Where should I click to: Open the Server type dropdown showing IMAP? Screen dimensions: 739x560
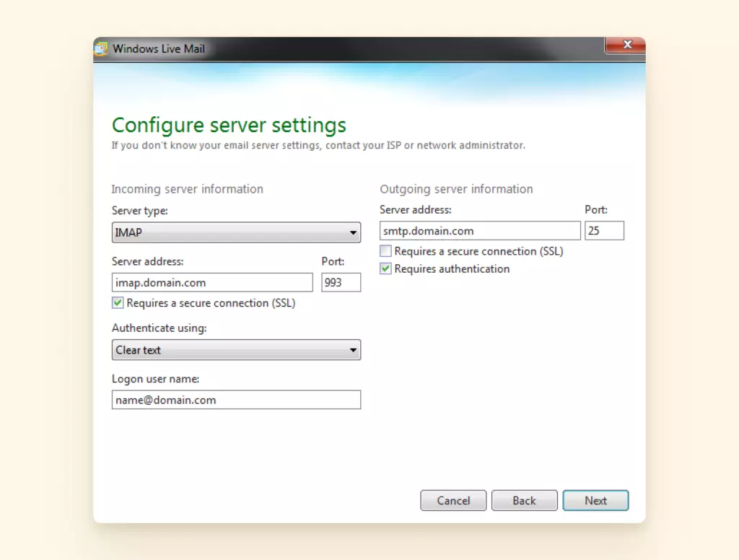pyautogui.click(x=236, y=232)
